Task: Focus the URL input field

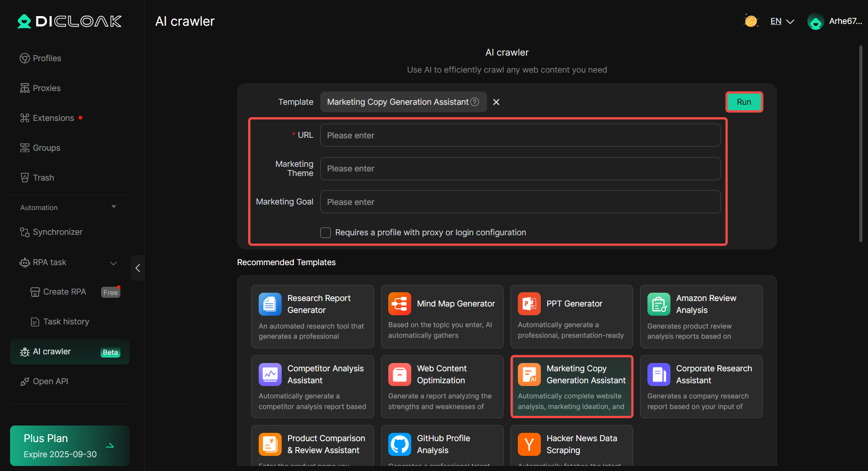Action: (x=520, y=135)
